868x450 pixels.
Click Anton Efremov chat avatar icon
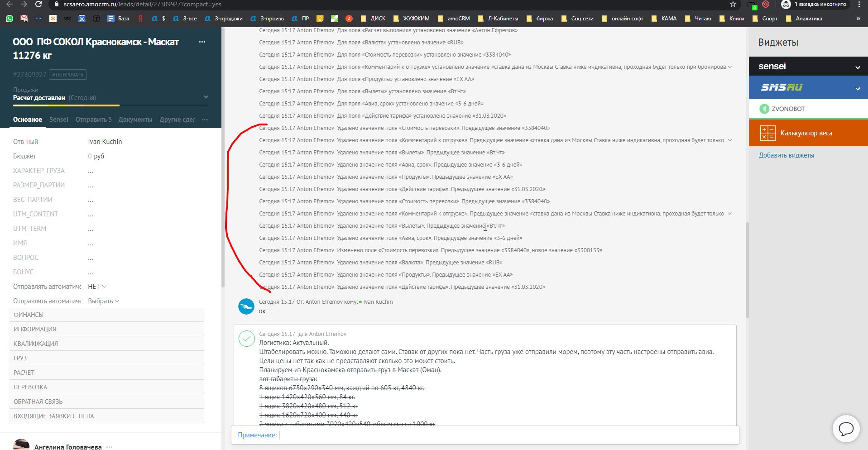pyautogui.click(x=246, y=306)
